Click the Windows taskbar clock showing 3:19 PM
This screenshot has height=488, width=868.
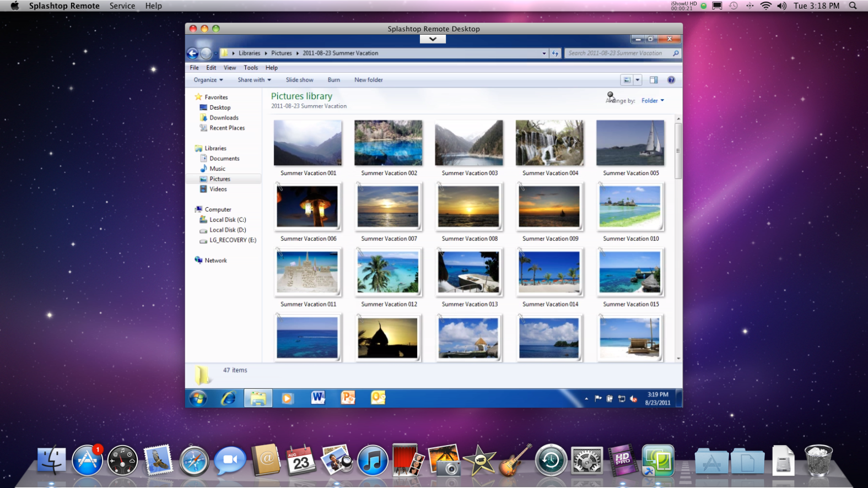coord(658,398)
